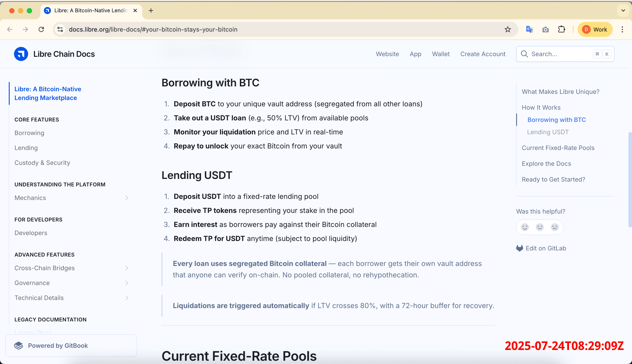
Task: Reload the page
Action: 41,29
